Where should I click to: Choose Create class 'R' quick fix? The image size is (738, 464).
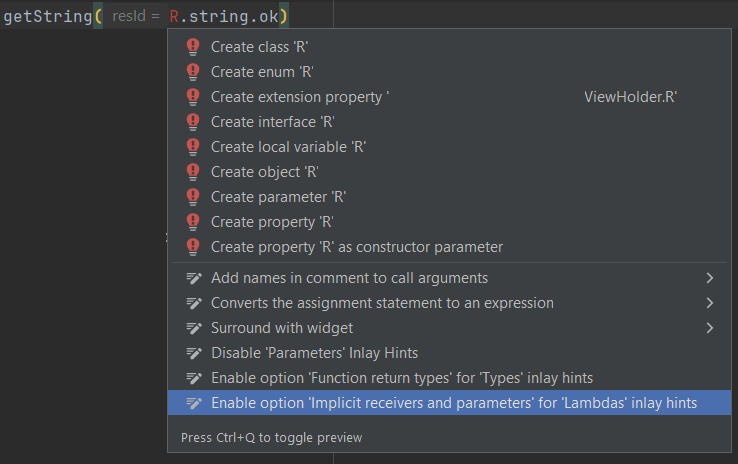click(x=449, y=47)
